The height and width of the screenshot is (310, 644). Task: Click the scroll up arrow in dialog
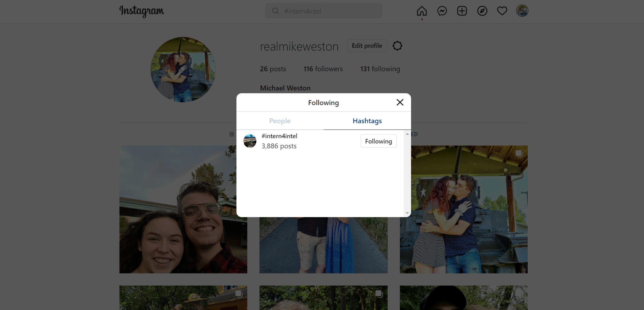[x=407, y=134]
